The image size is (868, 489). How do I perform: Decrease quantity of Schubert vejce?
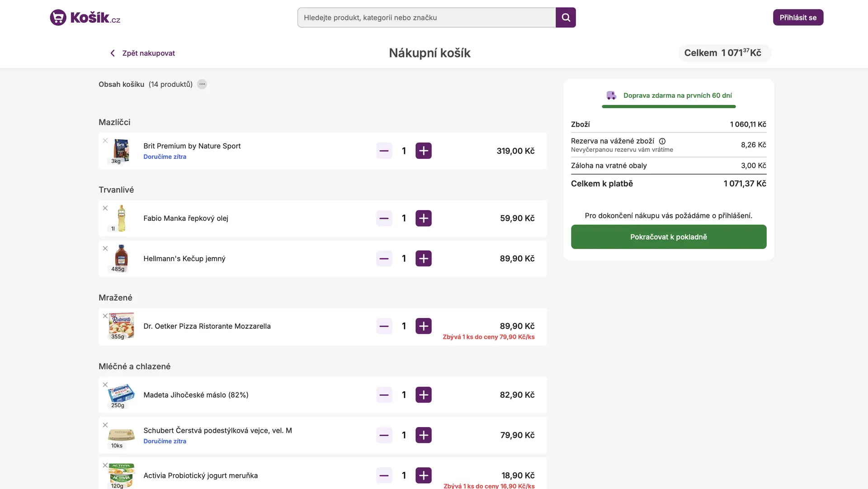[x=384, y=435]
